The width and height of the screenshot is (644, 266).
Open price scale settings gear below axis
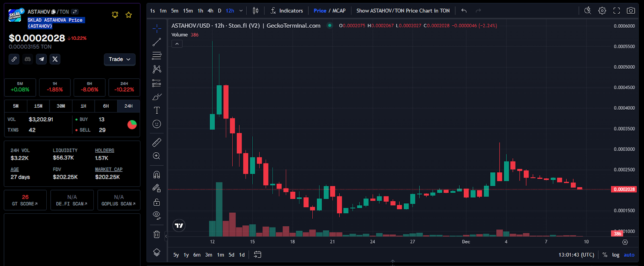[625, 242]
